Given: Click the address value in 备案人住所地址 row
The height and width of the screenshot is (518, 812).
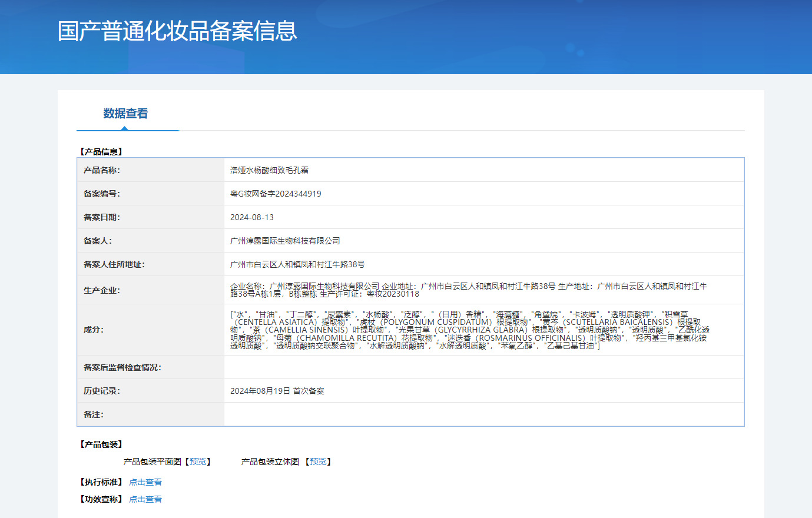Looking at the screenshot, I should 297,264.
